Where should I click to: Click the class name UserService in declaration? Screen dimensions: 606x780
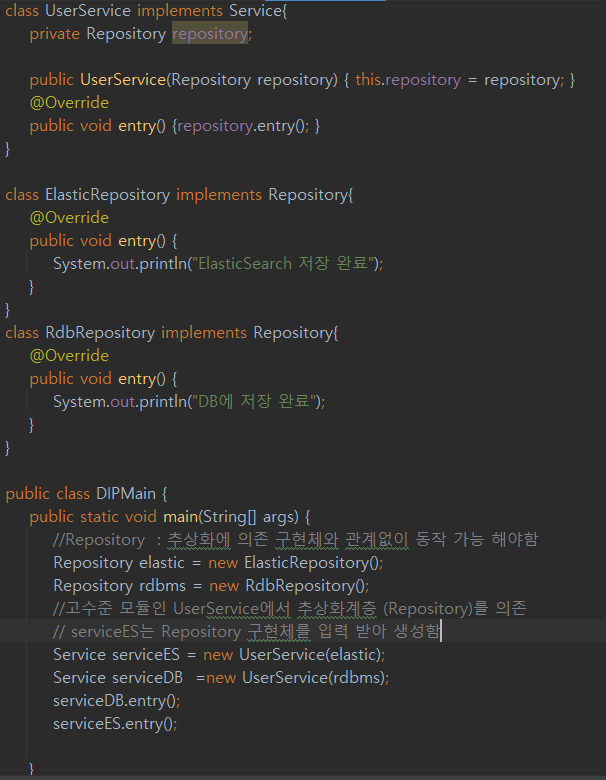click(x=88, y=10)
